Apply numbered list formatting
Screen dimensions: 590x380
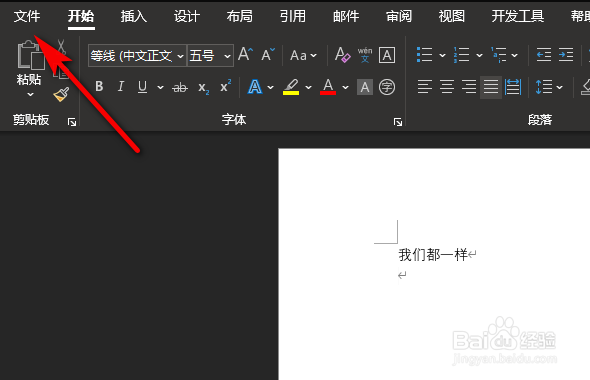[x=461, y=55]
